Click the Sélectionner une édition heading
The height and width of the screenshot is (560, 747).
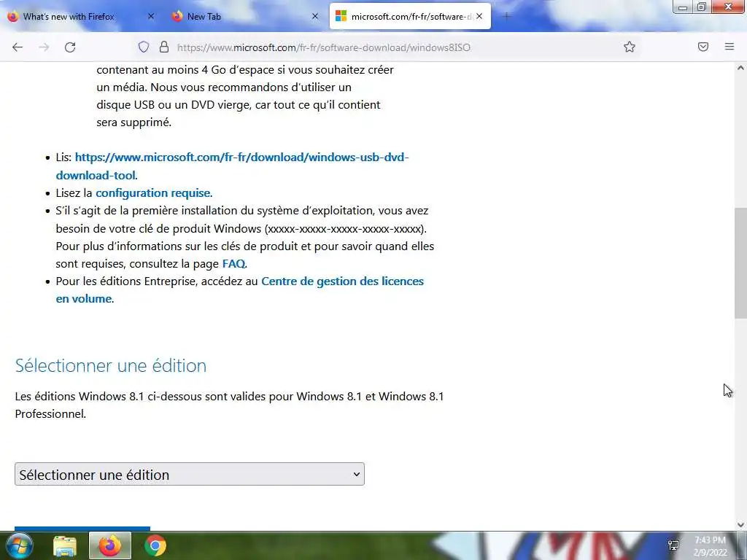pos(111,366)
